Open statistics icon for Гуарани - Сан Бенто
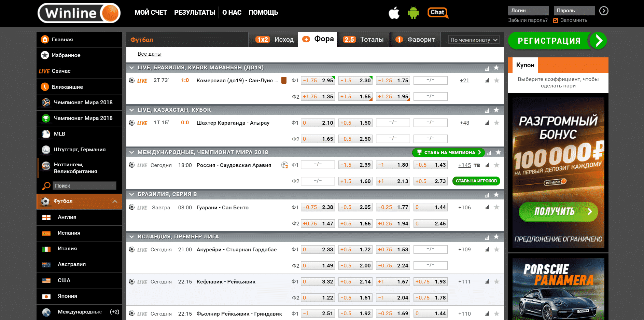 [487, 207]
